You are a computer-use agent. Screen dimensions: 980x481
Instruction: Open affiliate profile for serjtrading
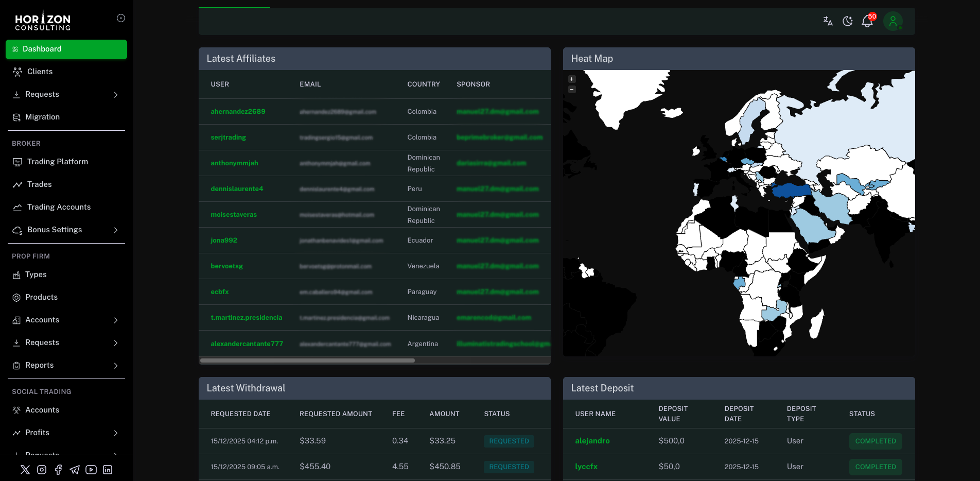coord(228,137)
